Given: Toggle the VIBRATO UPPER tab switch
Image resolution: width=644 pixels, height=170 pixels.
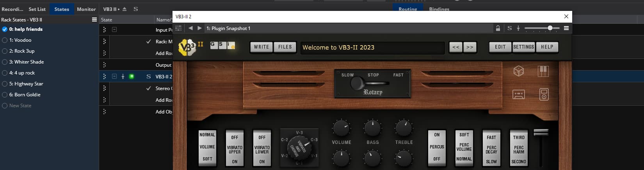Looking at the screenshot, I should click(235, 149).
